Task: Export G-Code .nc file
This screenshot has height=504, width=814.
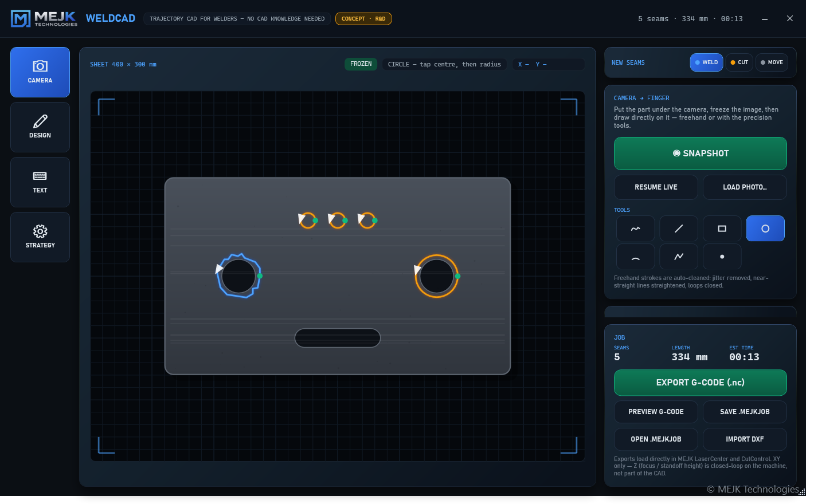Action: [x=700, y=383]
